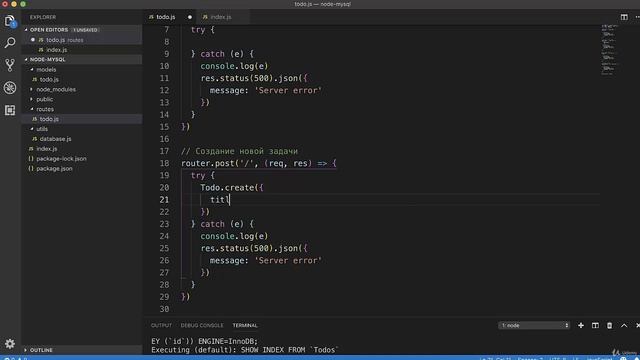Screen dimensions: 640x360
Task: Click the minimap code preview
Action: (x=609, y=50)
